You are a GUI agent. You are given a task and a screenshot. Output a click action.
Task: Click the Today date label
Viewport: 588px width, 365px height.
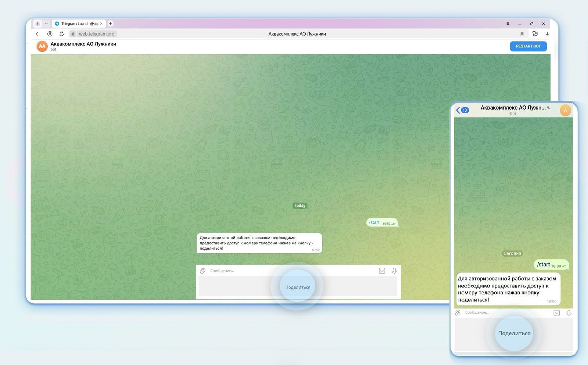pyautogui.click(x=300, y=205)
